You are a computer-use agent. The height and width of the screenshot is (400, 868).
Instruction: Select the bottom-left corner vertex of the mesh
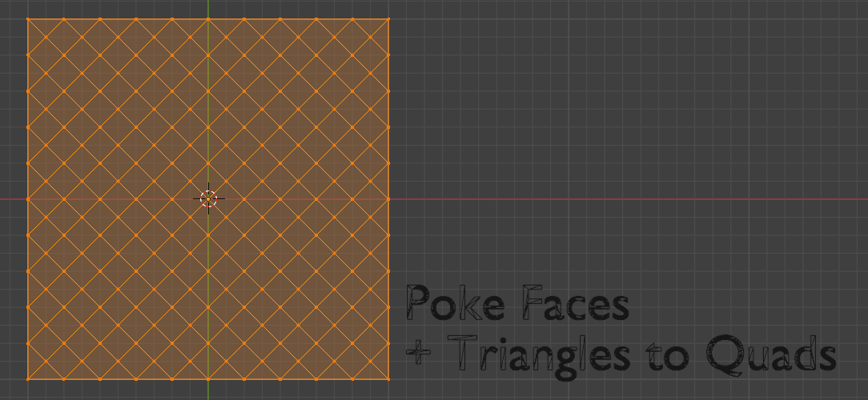point(28,378)
